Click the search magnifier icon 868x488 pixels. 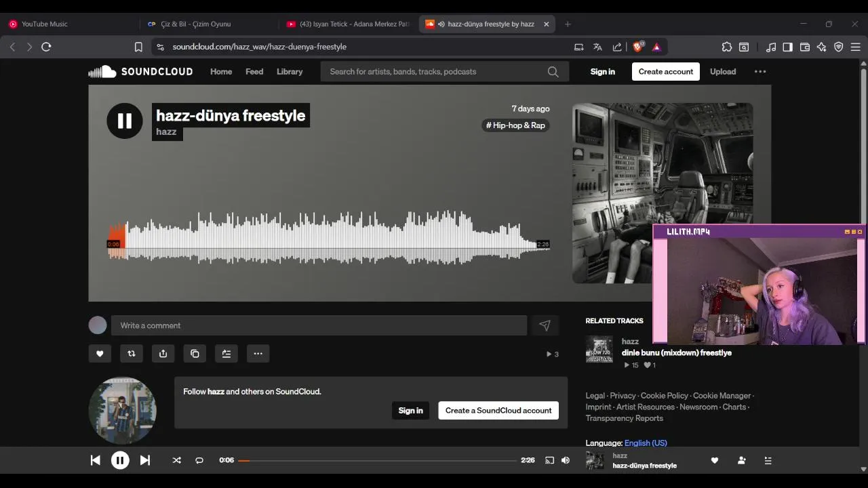click(553, 71)
